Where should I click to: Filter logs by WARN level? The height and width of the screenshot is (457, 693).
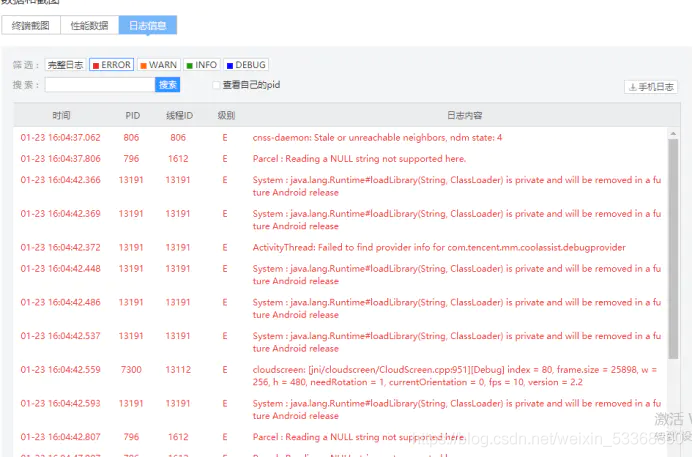159,65
